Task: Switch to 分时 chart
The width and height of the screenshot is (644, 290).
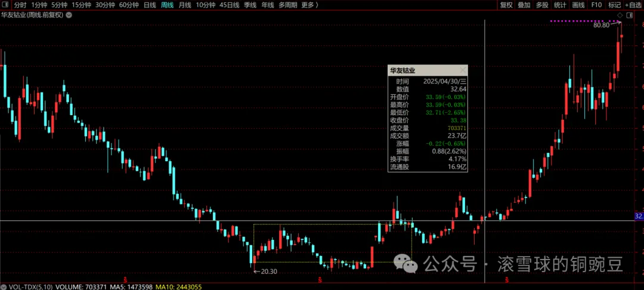Action: tap(20, 5)
